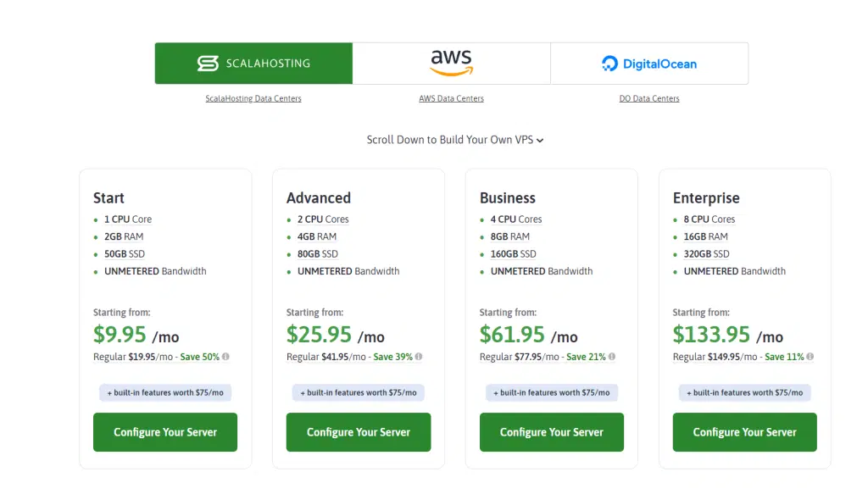Click UNMETERED Bandwidth in Enterprise plan

(x=735, y=271)
